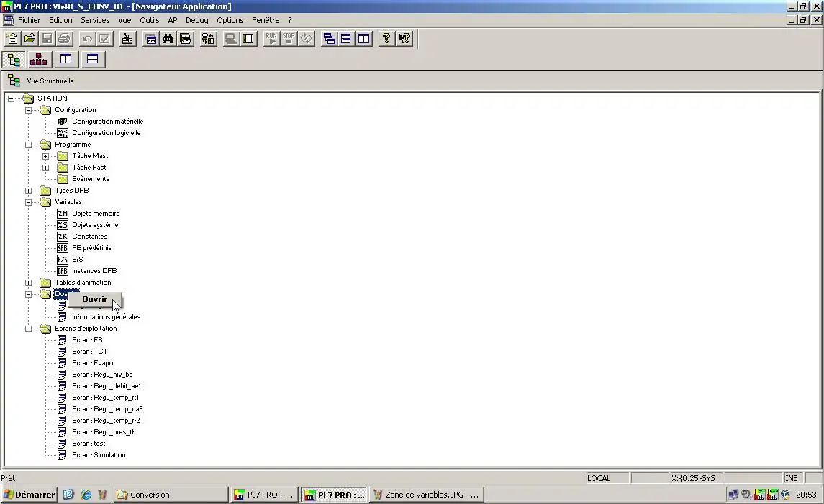Collapse the STATION root node
The width and height of the screenshot is (824, 504).
11,98
